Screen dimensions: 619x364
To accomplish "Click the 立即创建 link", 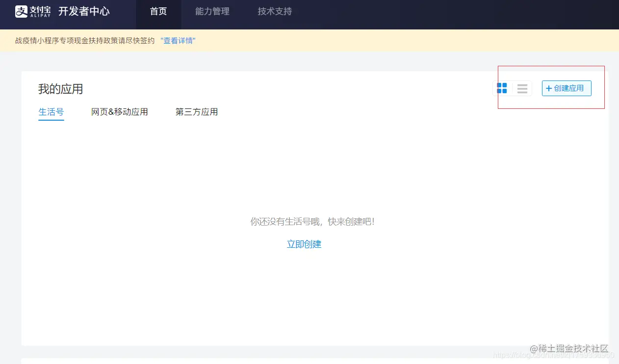I will pyautogui.click(x=304, y=244).
